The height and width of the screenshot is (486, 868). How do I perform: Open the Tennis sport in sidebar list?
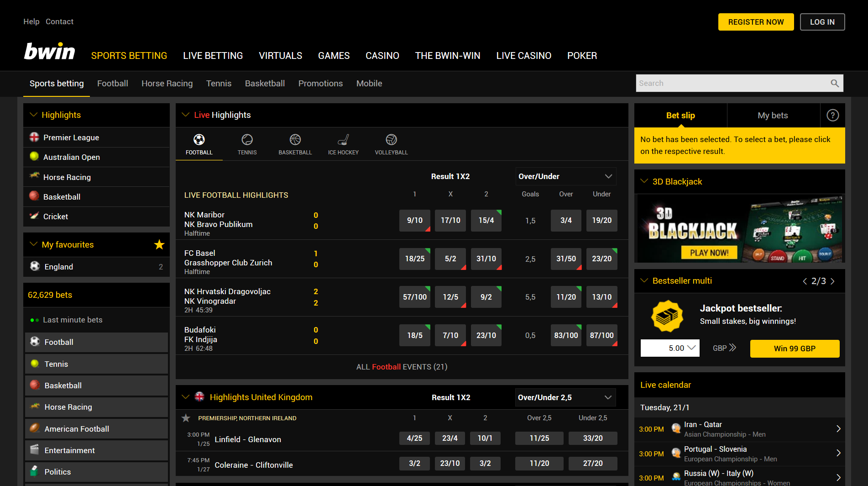(x=96, y=364)
